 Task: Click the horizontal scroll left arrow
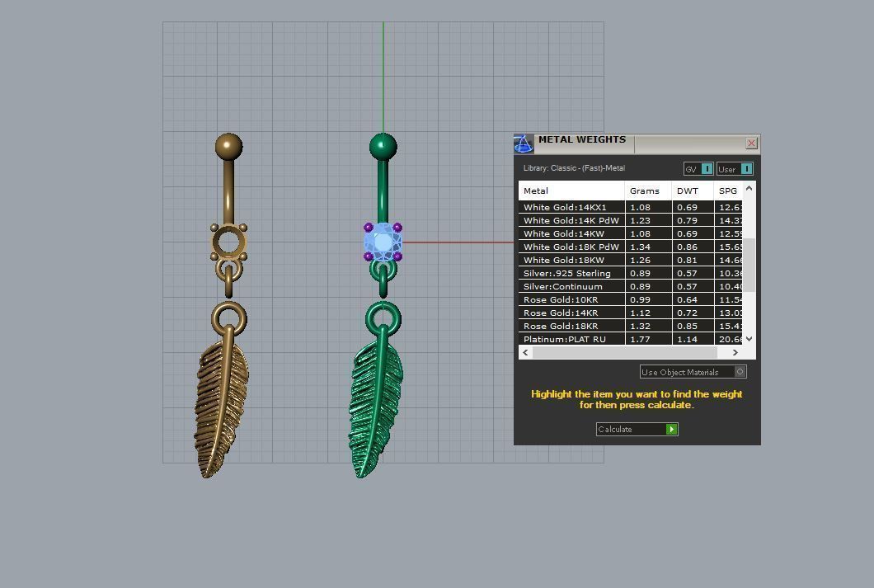pos(525,352)
